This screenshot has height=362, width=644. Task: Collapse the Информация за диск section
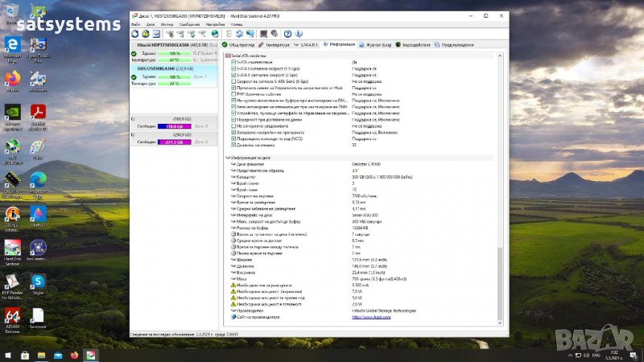click(x=228, y=157)
